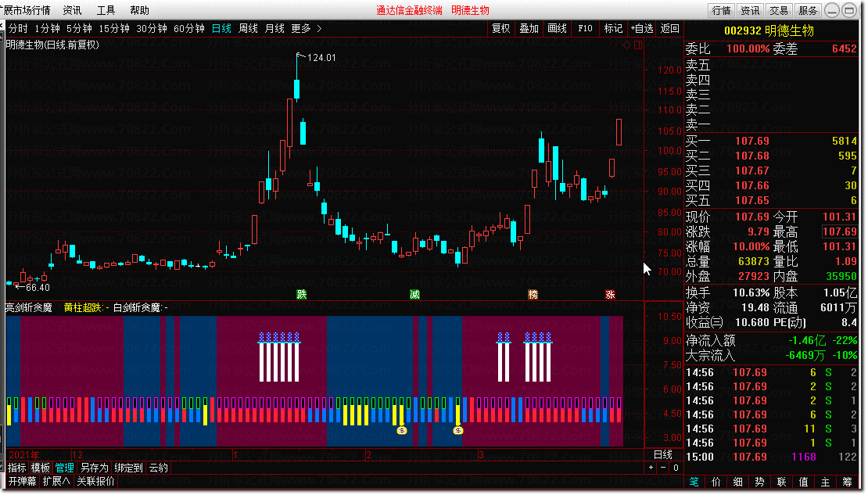Viewport: 868px width, 495px height.
Task: Add stock via +自选 button
Action: click(x=642, y=28)
